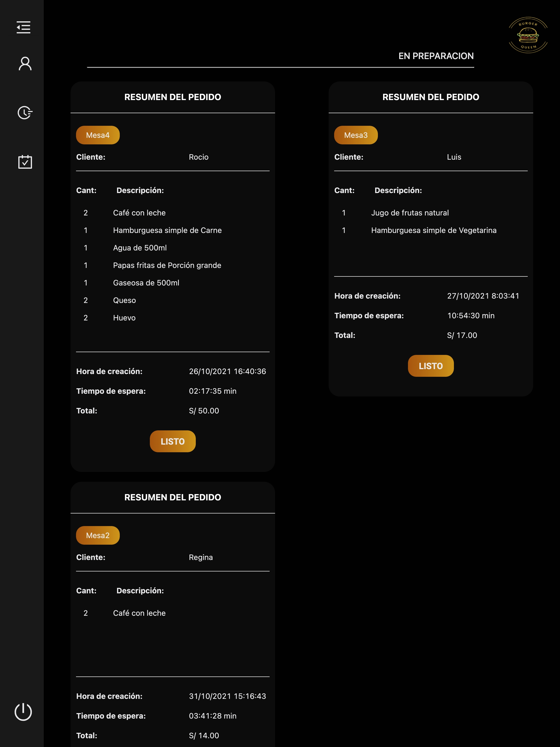This screenshot has width=560, height=747.
Task: Open the pending orders clock icon
Action: [25, 113]
